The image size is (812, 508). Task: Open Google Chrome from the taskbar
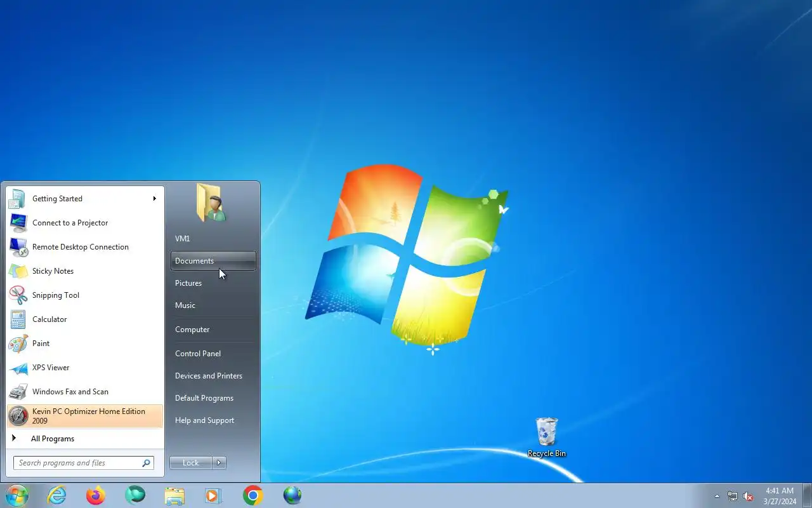(x=253, y=495)
